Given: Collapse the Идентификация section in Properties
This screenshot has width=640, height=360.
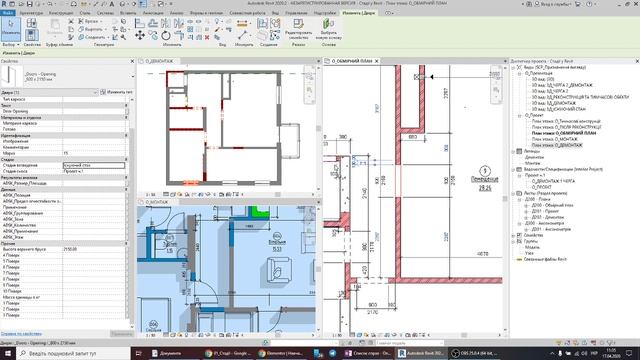Looking at the screenshot, I should pos(126,136).
